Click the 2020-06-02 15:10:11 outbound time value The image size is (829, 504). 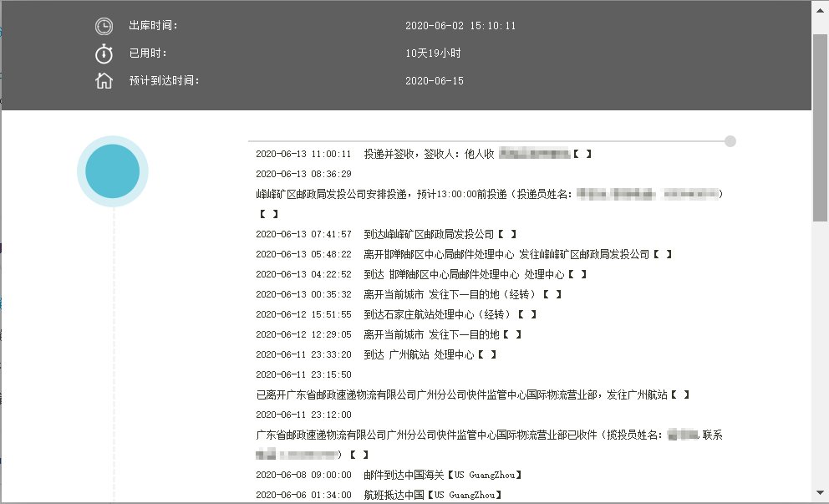tap(460, 25)
